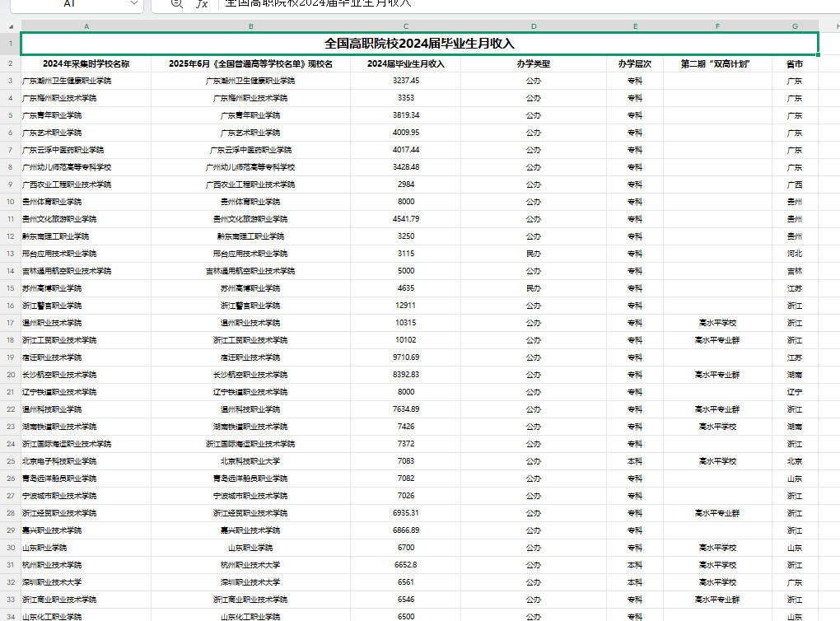
Task: Select the cell with income 4541.79
Action: (405, 219)
